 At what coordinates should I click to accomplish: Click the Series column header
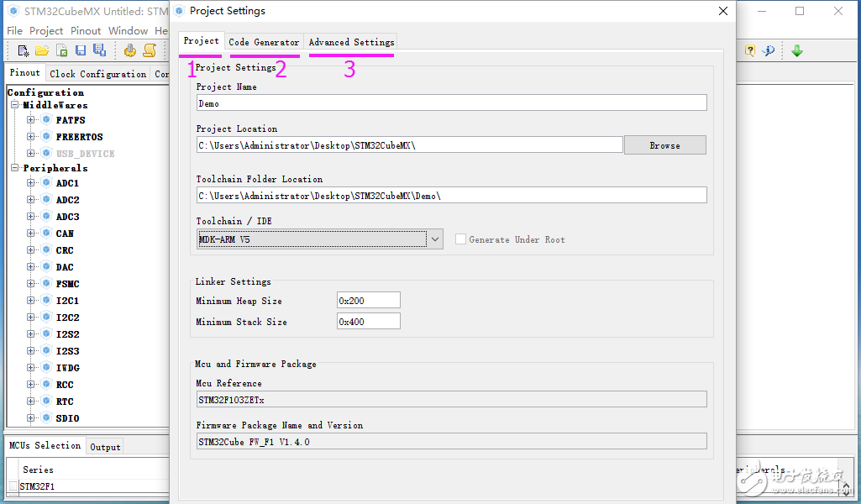point(38,470)
